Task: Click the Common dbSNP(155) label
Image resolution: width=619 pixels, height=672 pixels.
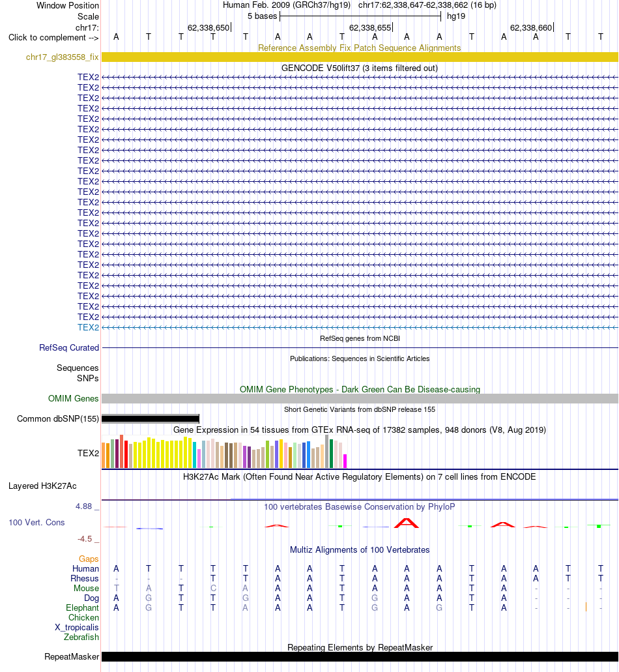Action: pos(58,418)
